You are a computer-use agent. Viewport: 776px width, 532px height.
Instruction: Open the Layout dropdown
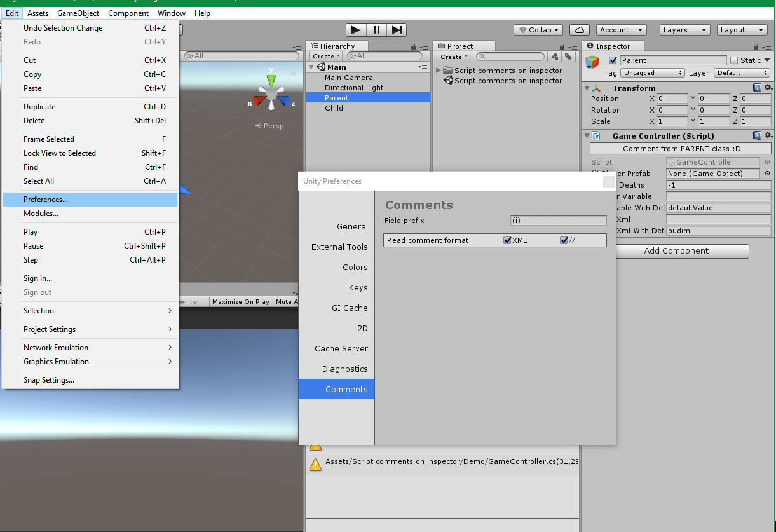pyautogui.click(x=742, y=30)
